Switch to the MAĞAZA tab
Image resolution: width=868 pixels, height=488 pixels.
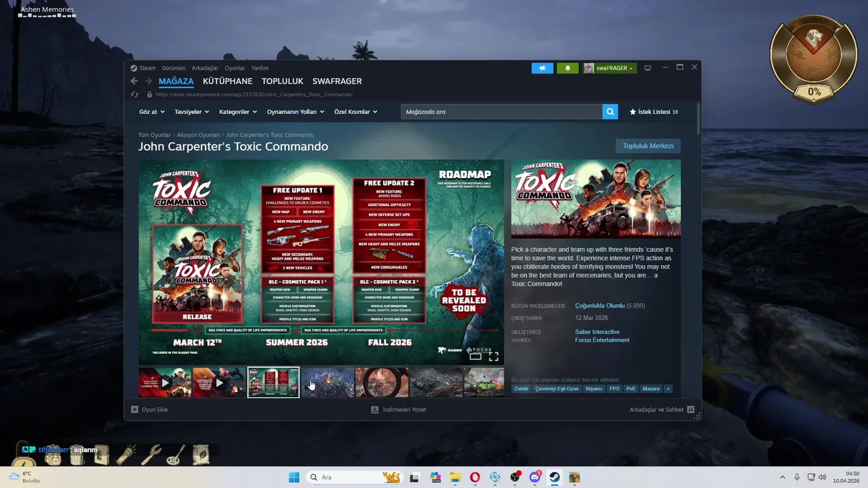click(x=176, y=81)
